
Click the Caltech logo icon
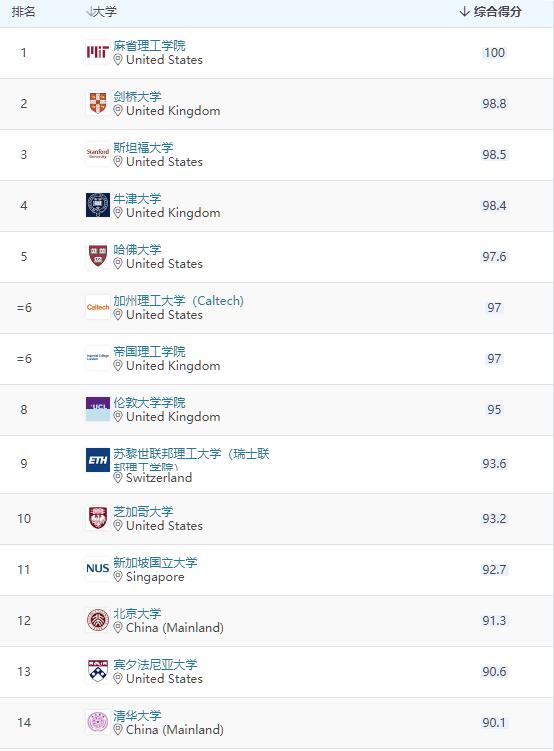98,307
